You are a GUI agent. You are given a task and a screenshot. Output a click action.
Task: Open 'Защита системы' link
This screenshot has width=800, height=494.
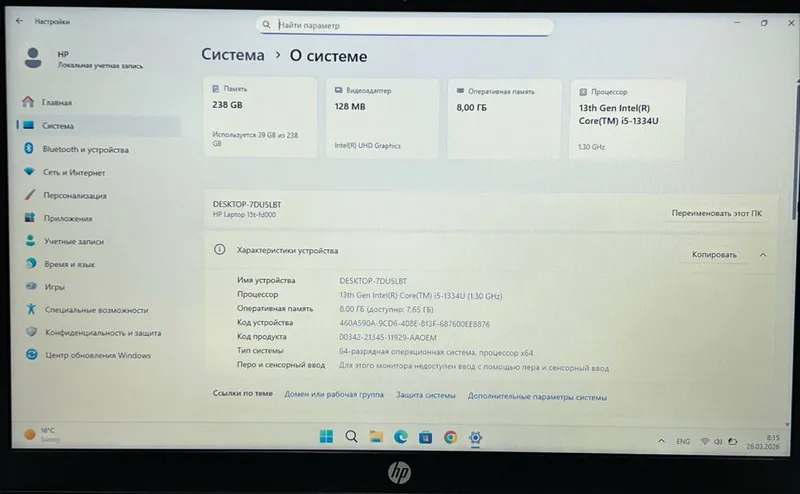(426, 395)
